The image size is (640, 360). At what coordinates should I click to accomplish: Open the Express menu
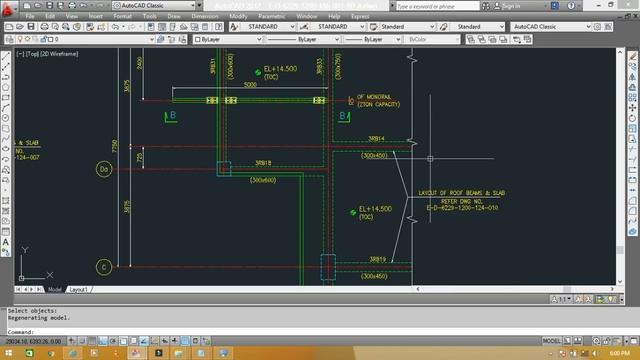click(x=360, y=16)
